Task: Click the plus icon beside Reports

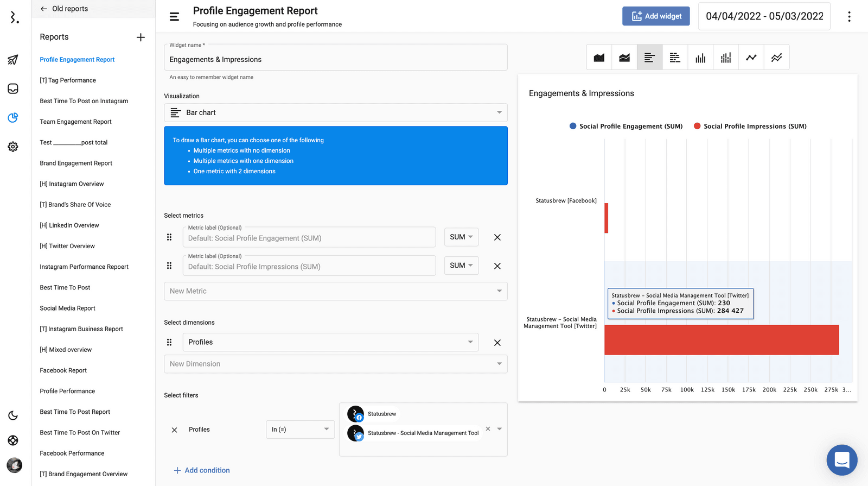Action: (141, 37)
